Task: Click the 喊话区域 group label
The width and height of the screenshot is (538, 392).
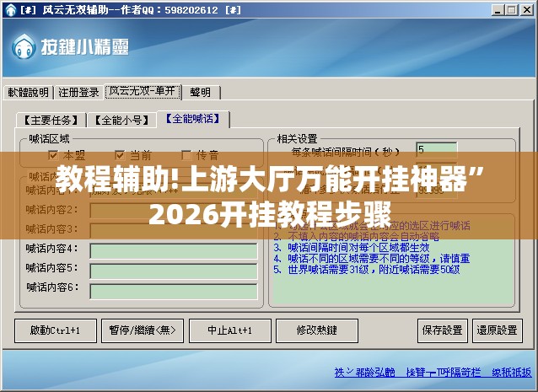Action: 49,139
